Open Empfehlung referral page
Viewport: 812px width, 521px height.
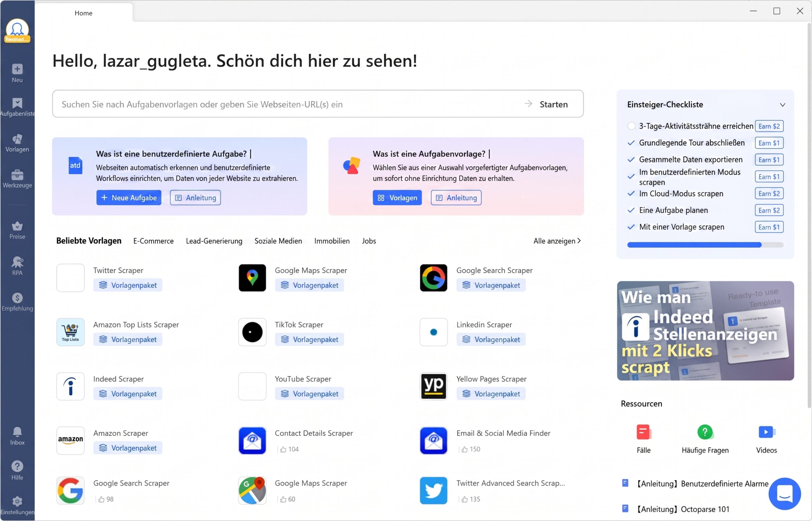(x=17, y=302)
